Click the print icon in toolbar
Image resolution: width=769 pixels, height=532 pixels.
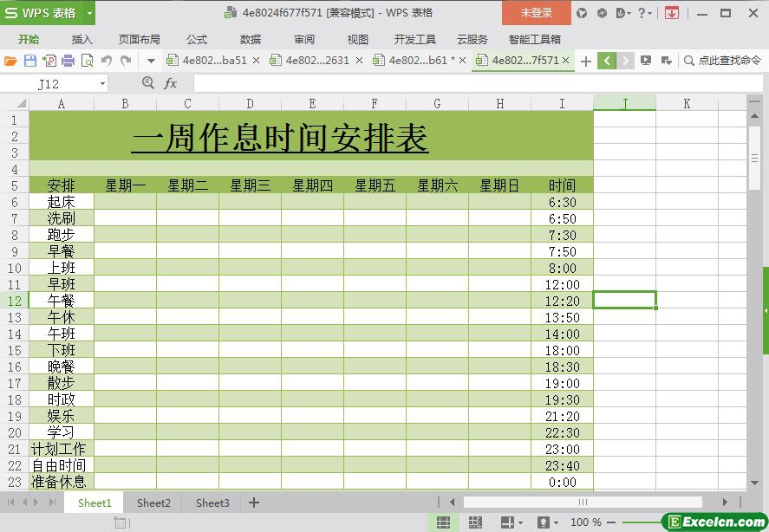68,61
